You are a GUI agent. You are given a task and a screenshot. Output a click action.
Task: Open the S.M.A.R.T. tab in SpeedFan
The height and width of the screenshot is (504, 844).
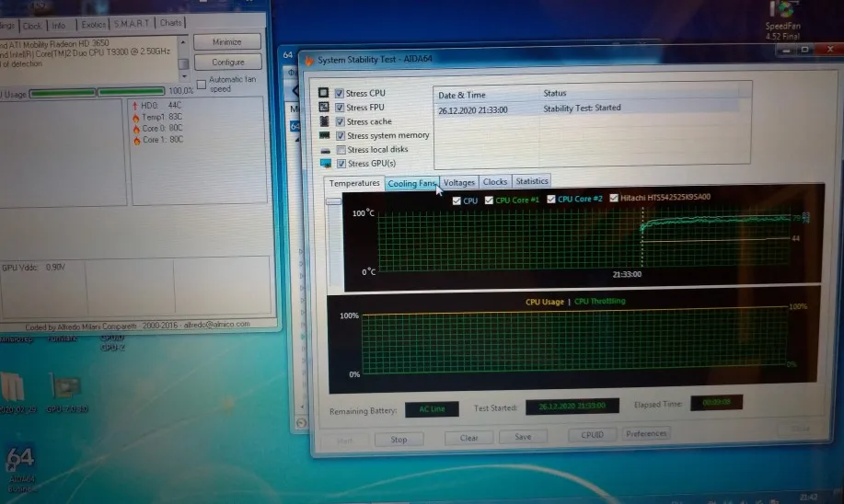132,24
